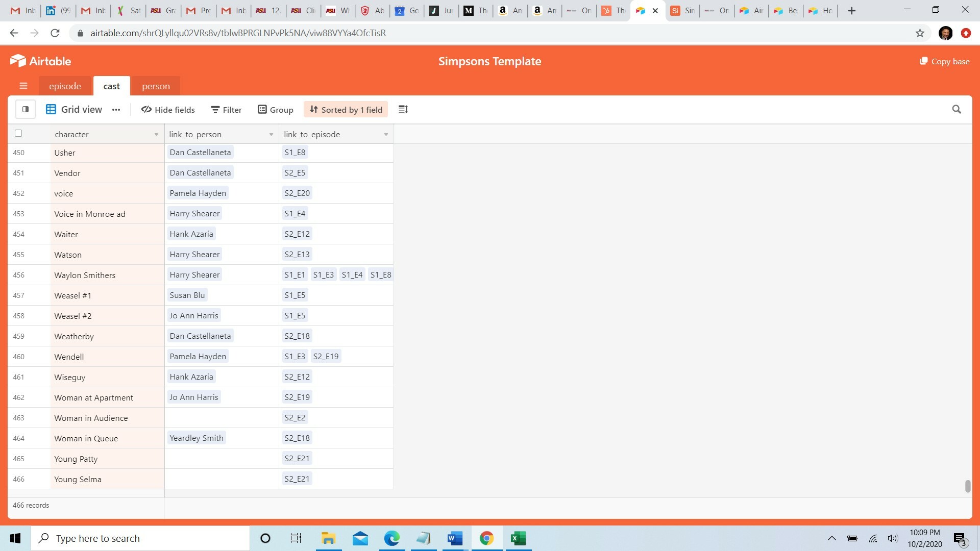Click the volume speaker tray icon
Image resolution: width=980 pixels, height=551 pixels.
[x=892, y=538]
